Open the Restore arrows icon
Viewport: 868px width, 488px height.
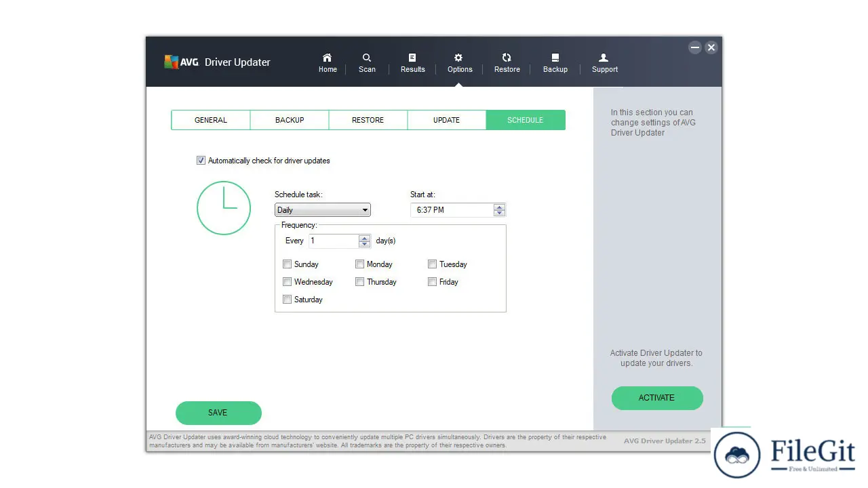click(x=507, y=58)
